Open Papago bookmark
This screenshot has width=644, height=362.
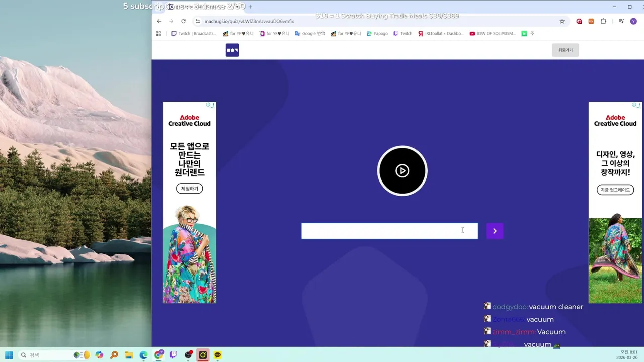pyautogui.click(x=377, y=34)
